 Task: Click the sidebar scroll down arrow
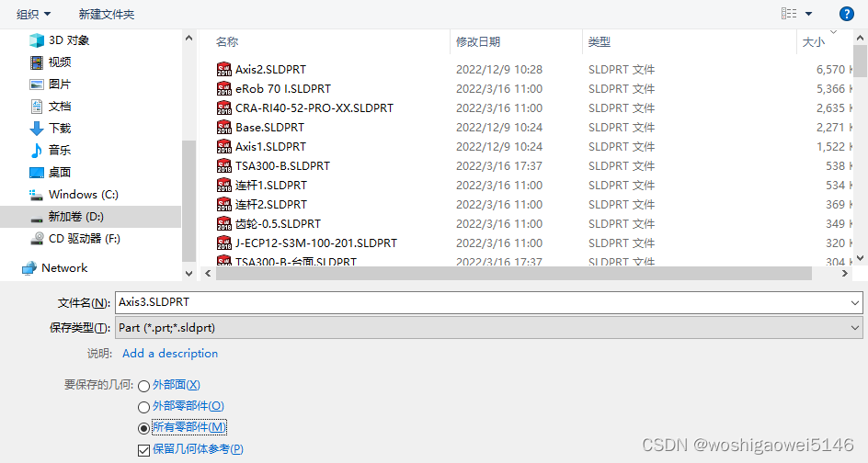pos(188,273)
